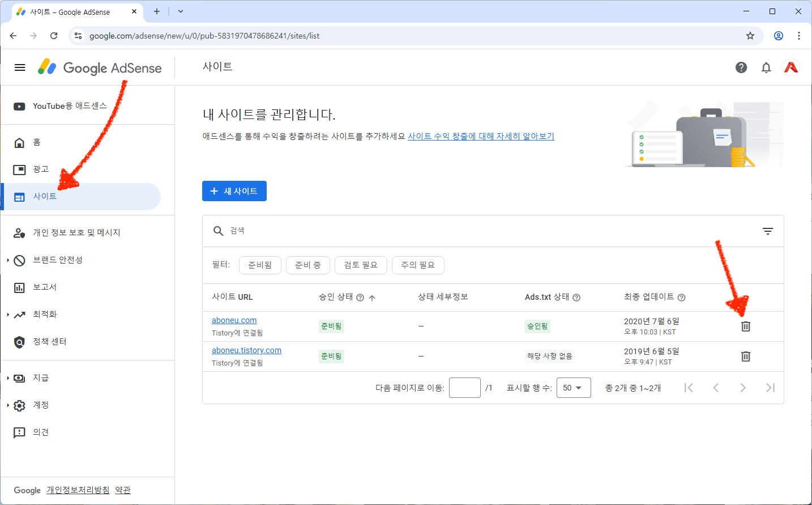Open the Chrome profile icon
The height and width of the screenshot is (505, 812).
(779, 36)
